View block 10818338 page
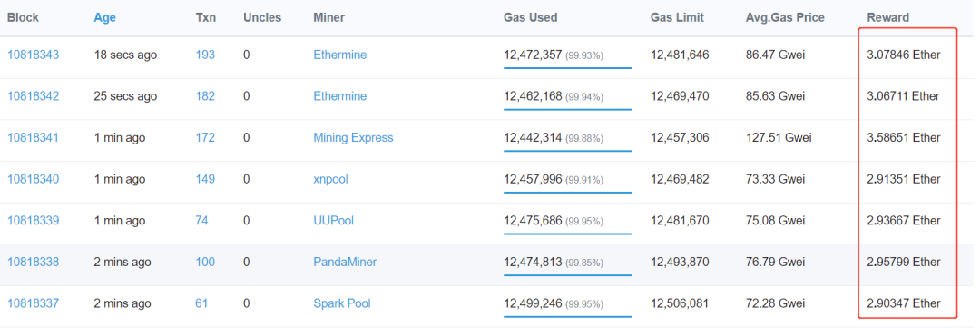Viewport: 980px width, 328px height. 34,263
